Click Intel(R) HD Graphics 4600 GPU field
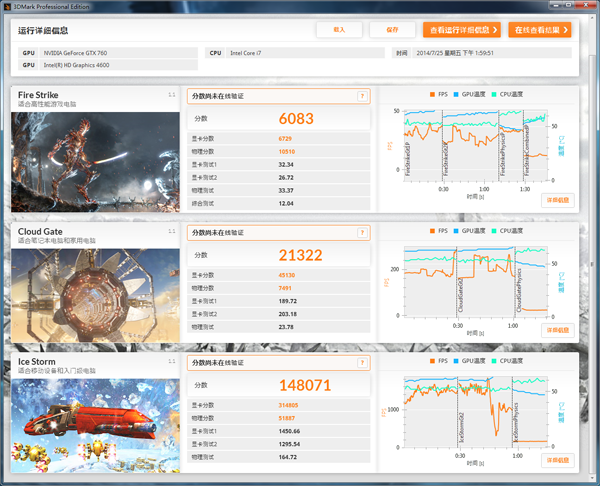This screenshot has width=600, height=486. (x=119, y=65)
